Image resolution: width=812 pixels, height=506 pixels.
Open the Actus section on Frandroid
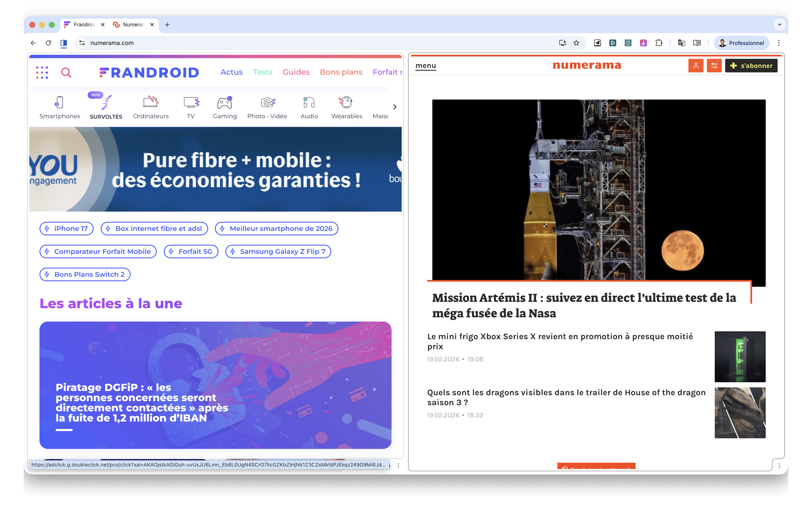(x=231, y=72)
